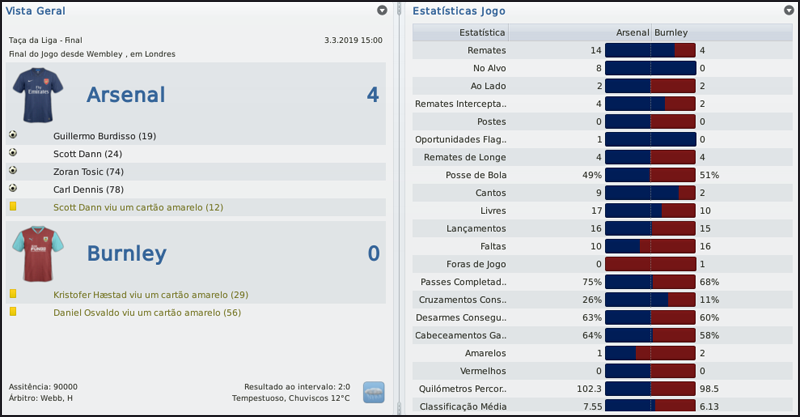Click the weather conditions icon

[x=374, y=391]
